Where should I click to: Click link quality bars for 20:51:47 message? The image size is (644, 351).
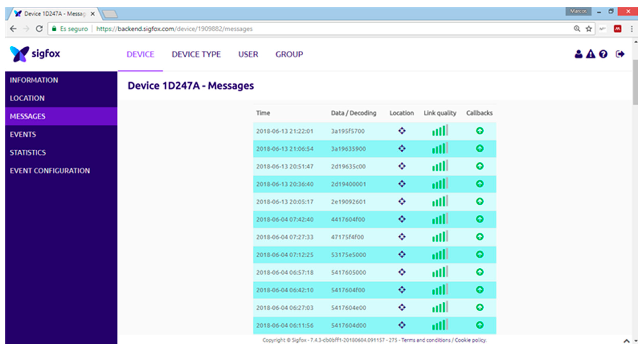tap(440, 166)
